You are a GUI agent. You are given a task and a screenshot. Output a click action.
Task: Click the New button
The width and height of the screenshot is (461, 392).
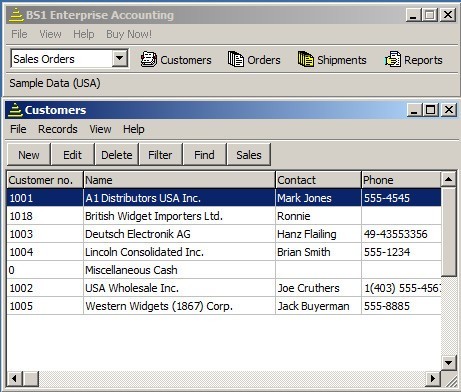coord(29,155)
